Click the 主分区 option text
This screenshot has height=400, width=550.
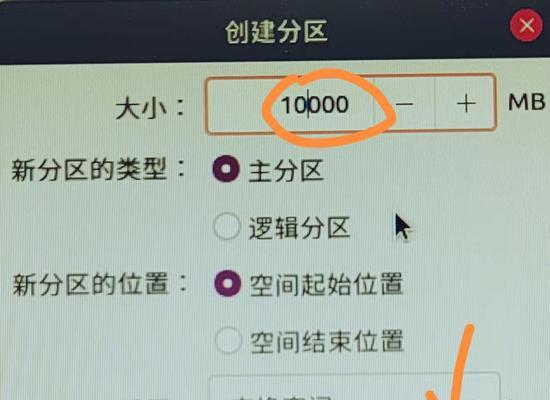coord(286,171)
